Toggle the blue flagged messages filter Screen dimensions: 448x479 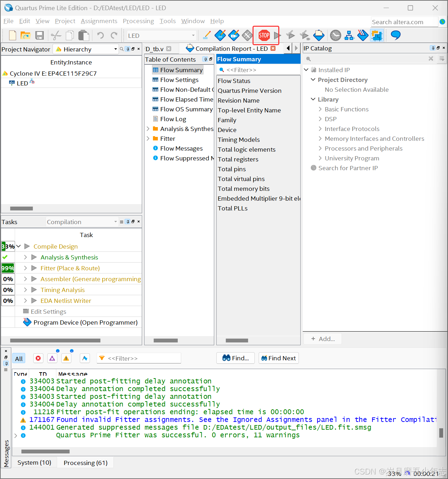point(85,358)
